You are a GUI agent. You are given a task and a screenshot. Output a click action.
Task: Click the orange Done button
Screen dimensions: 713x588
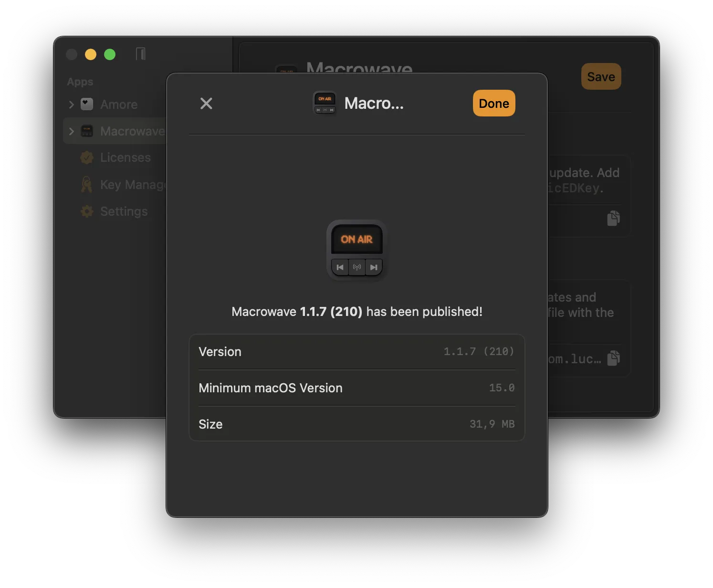pyautogui.click(x=493, y=104)
